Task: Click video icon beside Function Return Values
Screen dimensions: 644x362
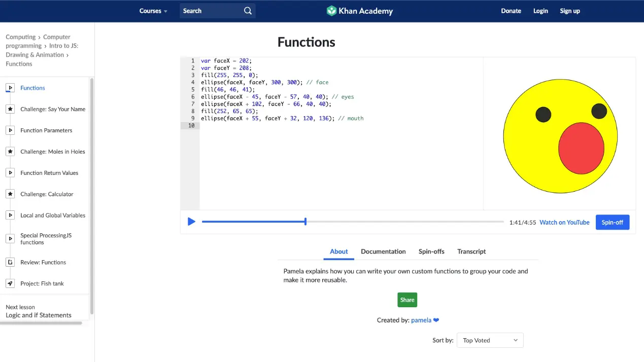Action: [x=10, y=173]
